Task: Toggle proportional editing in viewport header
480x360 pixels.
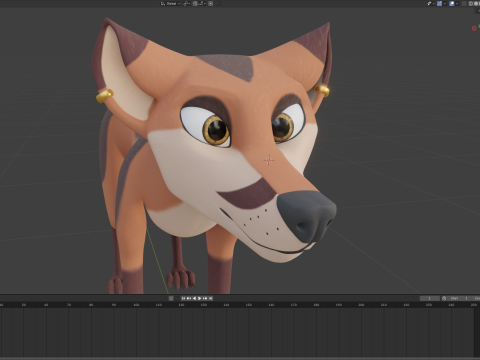Action: [x=210, y=3]
